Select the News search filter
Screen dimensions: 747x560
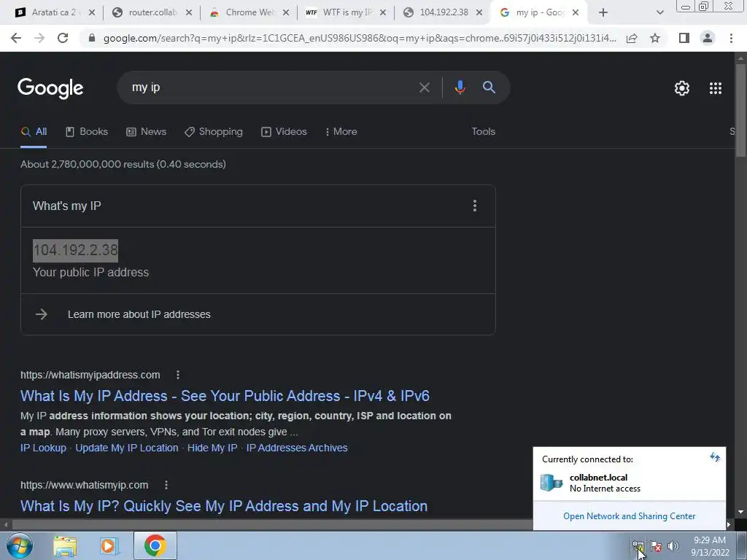click(146, 131)
